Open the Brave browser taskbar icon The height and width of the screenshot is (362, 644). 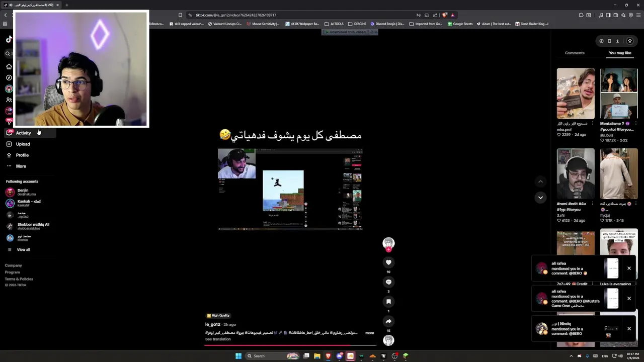328,356
